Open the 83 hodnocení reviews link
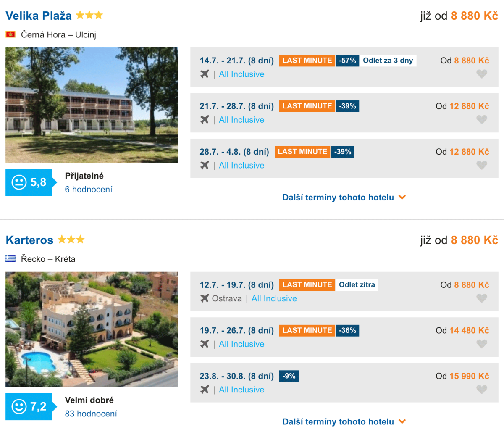Image resolution: width=504 pixels, height=432 pixels. pos(91,414)
